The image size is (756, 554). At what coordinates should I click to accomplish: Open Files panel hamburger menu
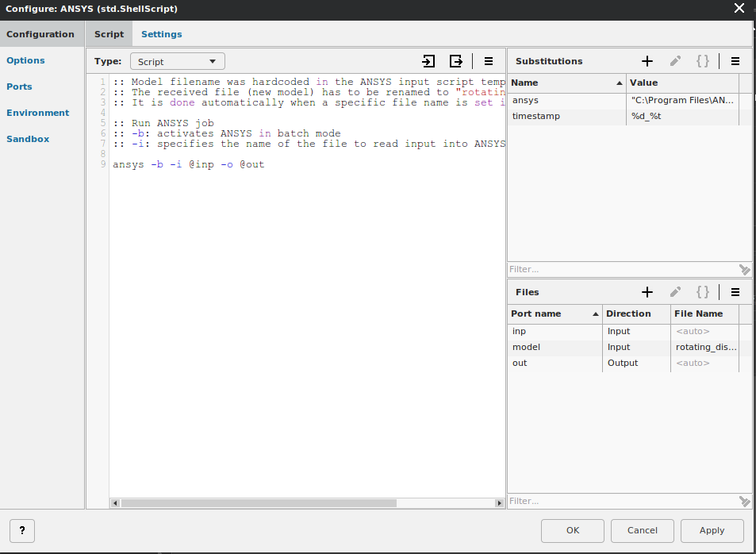(x=735, y=292)
